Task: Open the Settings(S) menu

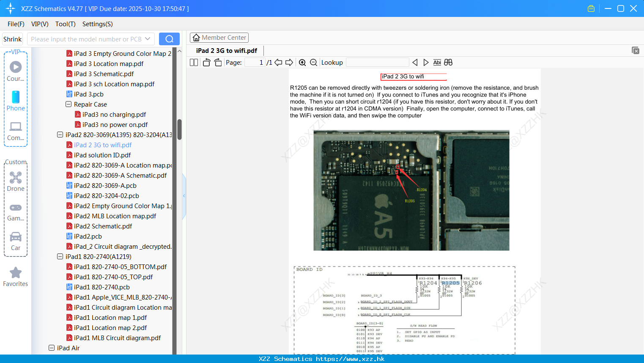Action: pyautogui.click(x=98, y=24)
